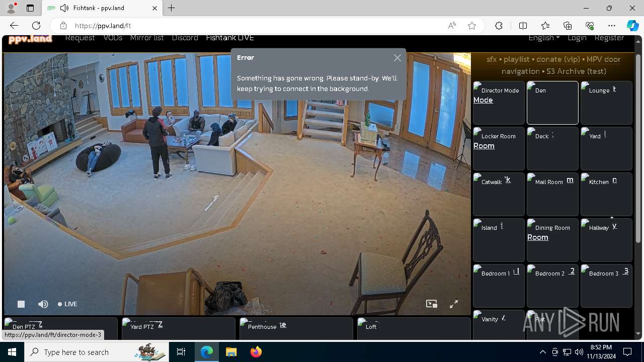Select the Den PTZ camera

coord(60,329)
